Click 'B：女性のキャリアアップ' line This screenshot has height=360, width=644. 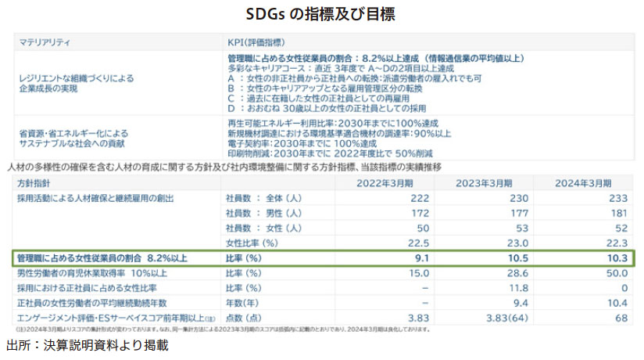coord(325,88)
